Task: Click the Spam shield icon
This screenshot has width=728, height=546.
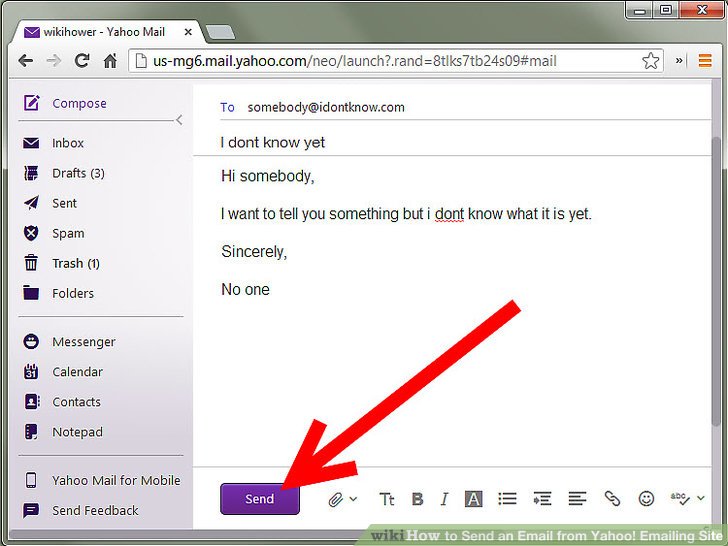Action: coord(31,233)
